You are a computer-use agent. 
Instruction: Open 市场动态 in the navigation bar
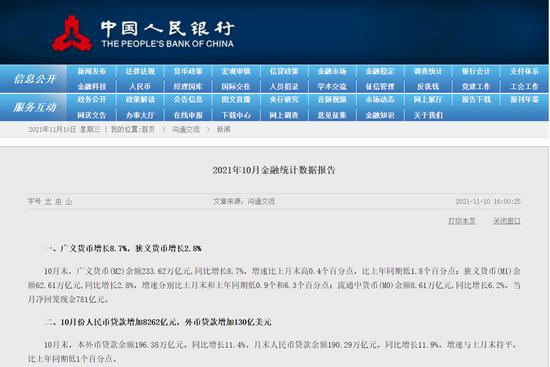tap(380, 100)
